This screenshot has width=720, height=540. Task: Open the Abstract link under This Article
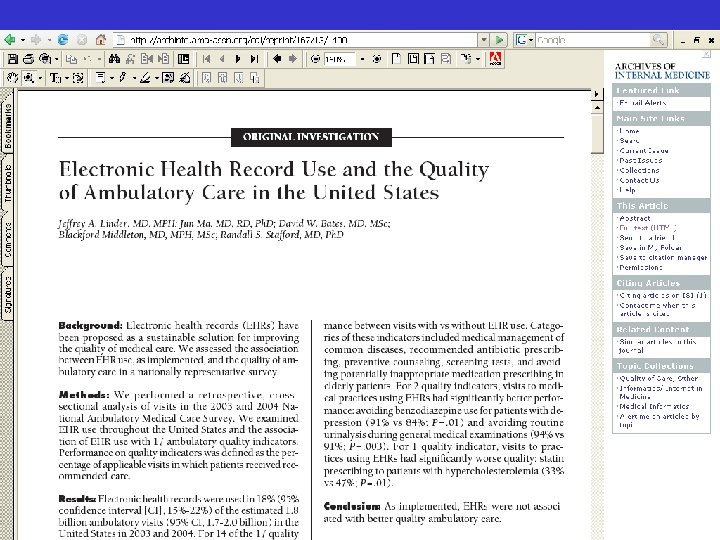coord(635,218)
